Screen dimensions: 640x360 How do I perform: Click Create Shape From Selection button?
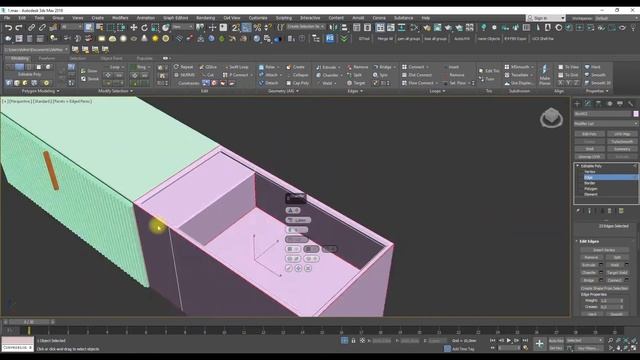(x=604, y=288)
